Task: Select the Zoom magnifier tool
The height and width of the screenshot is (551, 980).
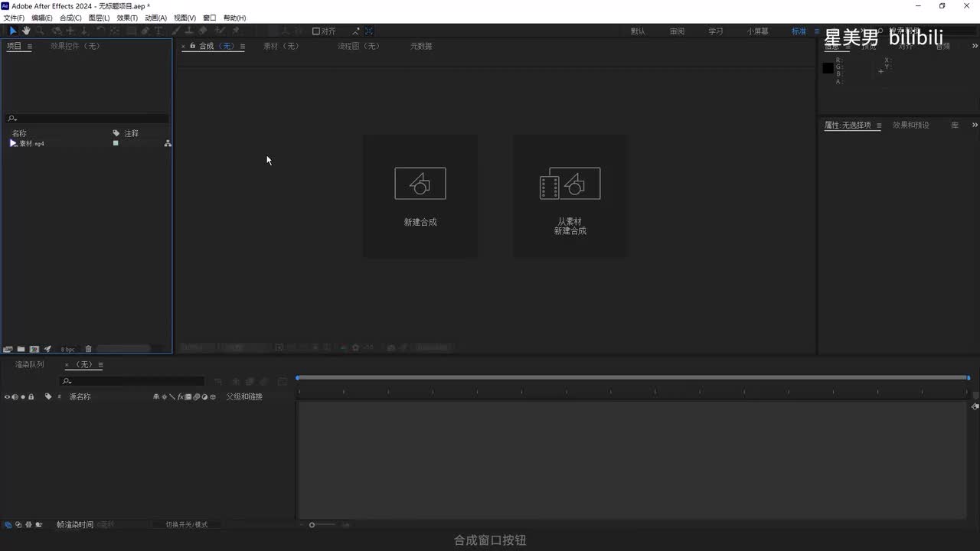Action: pyautogui.click(x=39, y=31)
